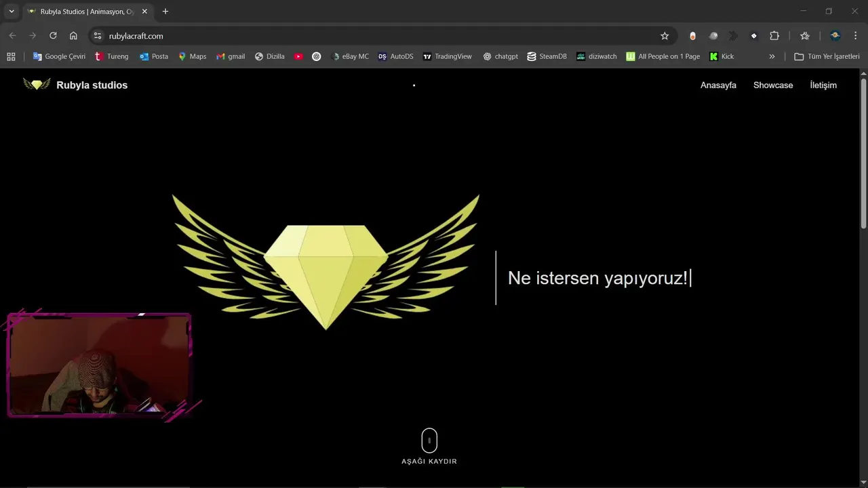
Task: Open diziwatch bookmark
Action: (x=597, y=56)
